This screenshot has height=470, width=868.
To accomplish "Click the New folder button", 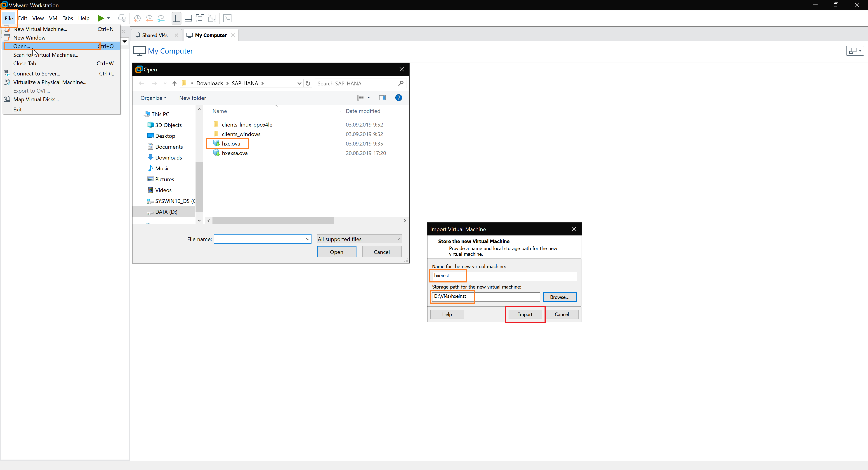I will 192,98.
